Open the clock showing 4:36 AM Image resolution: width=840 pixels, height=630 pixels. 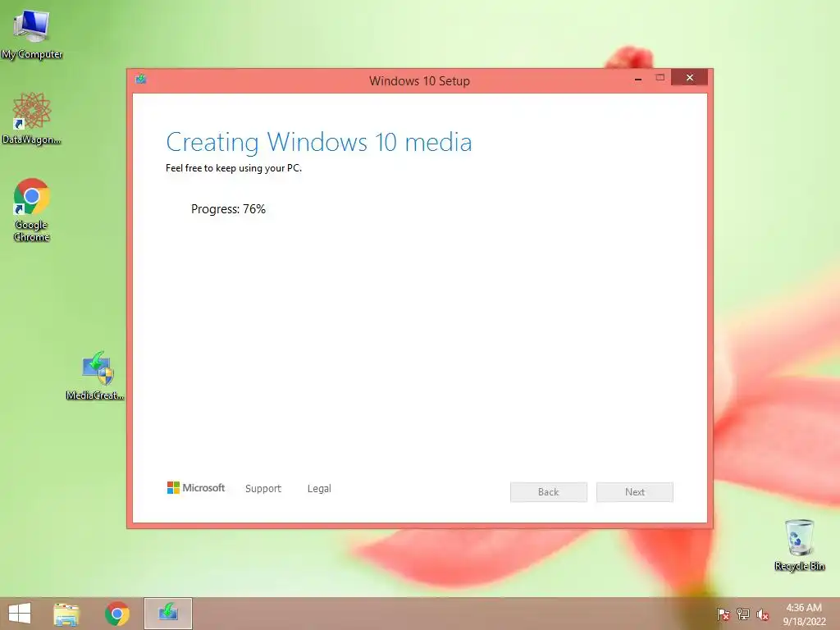click(x=804, y=614)
